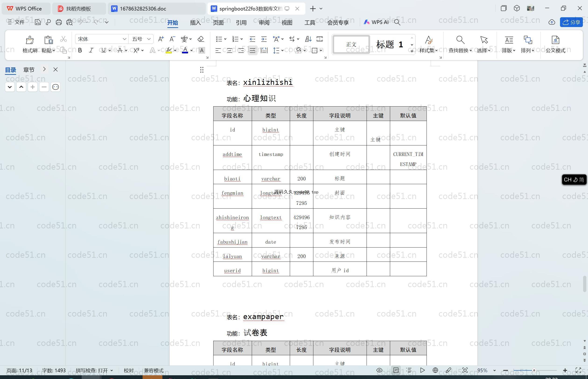
Task: Toggle justify alignment
Action: 252,50
